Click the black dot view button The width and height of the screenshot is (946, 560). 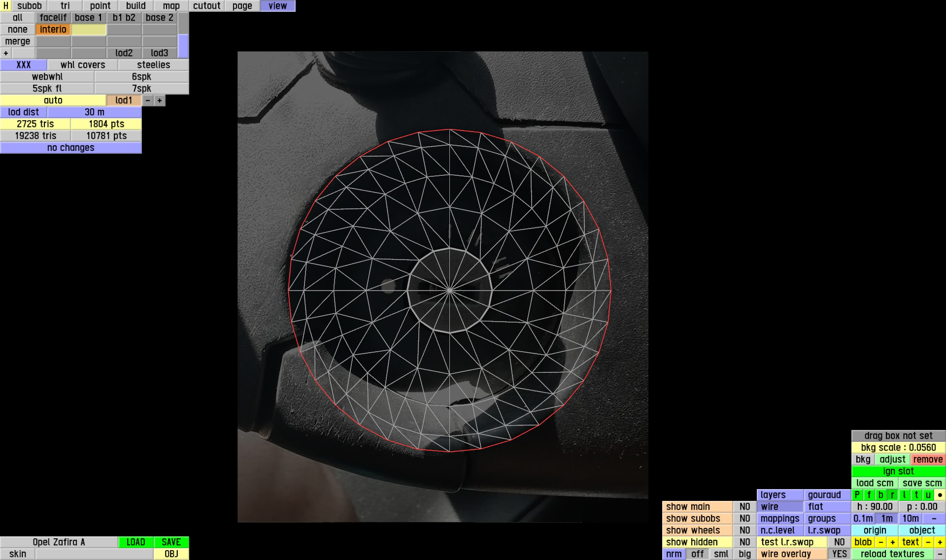(940, 495)
